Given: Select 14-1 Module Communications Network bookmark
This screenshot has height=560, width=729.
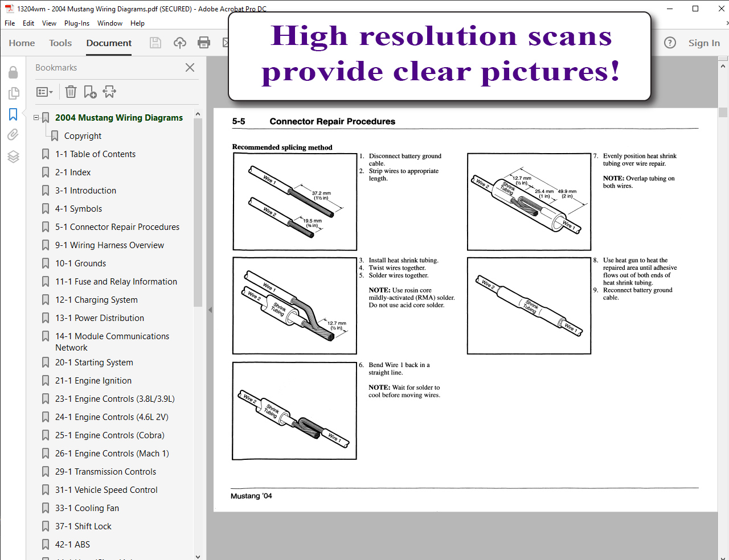Looking at the screenshot, I should tap(112, 342).
